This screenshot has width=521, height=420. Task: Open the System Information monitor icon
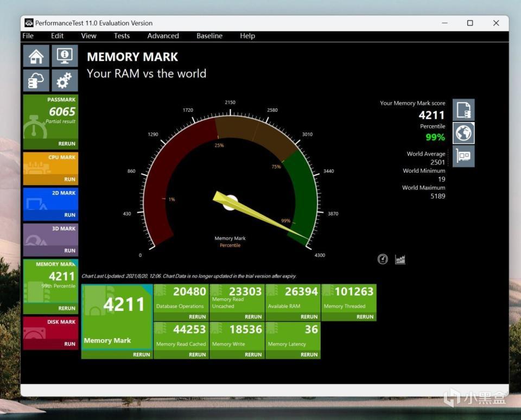coord(65,56)
